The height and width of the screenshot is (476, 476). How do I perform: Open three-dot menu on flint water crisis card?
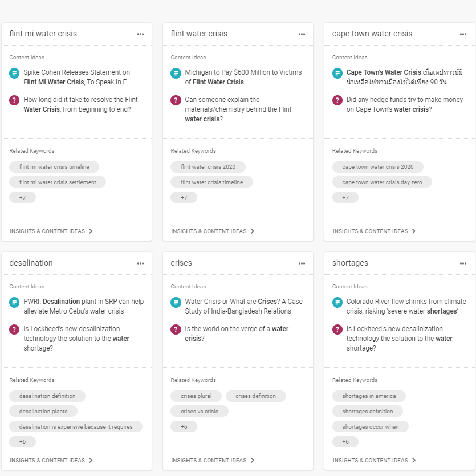[x=302, y=34]
